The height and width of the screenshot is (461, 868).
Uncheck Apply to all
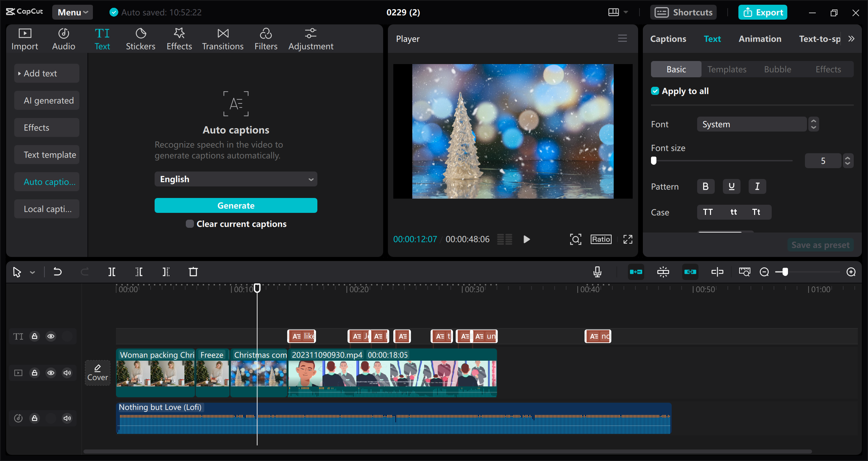(x=655, y=91)
